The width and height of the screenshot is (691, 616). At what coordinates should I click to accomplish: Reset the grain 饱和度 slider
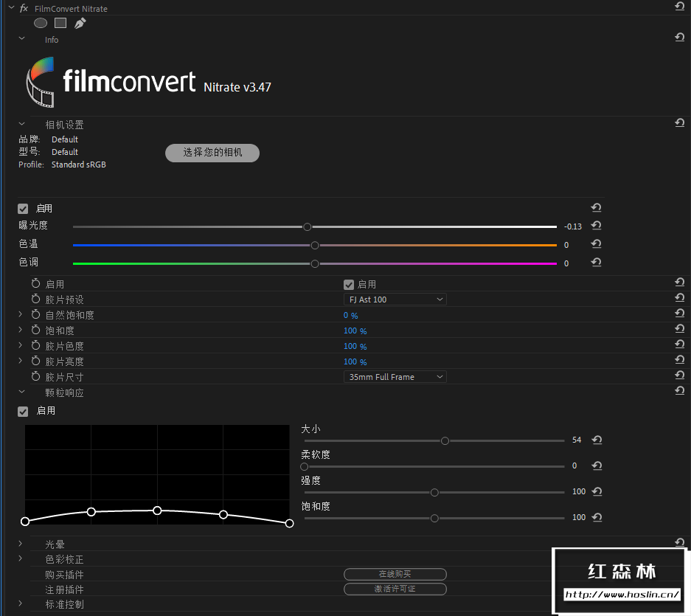pos(597,517)
